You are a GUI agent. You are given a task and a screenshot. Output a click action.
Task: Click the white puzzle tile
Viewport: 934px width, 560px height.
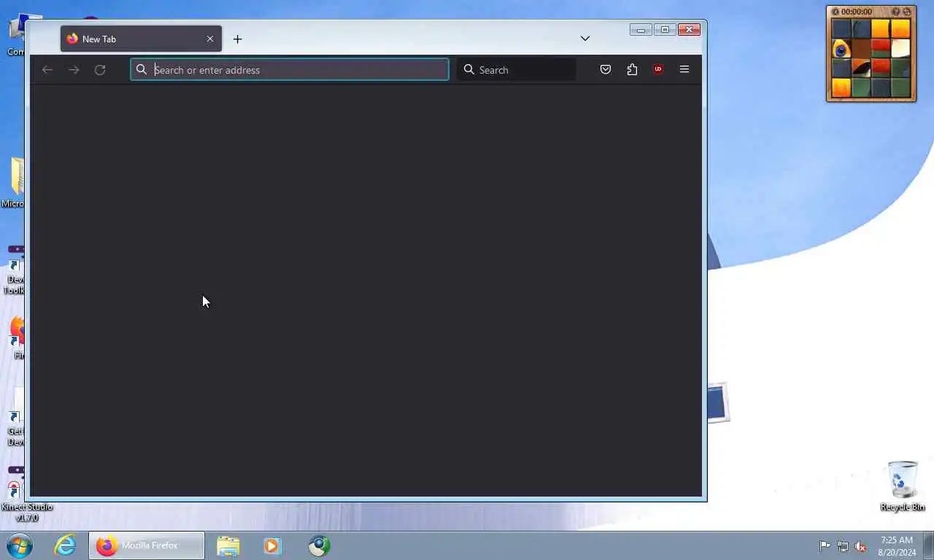900,49
